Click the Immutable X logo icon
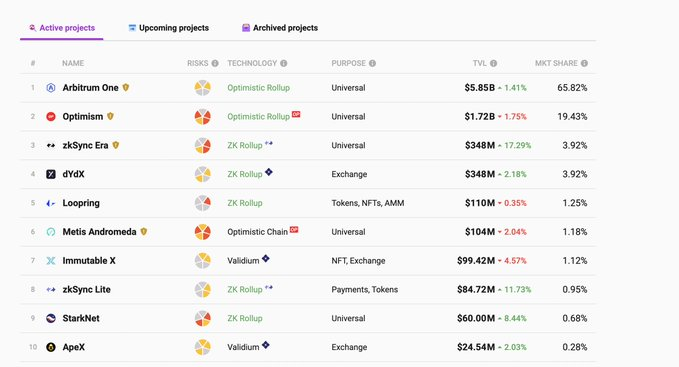This screenshot has width=679, height=367. (51, 261)
